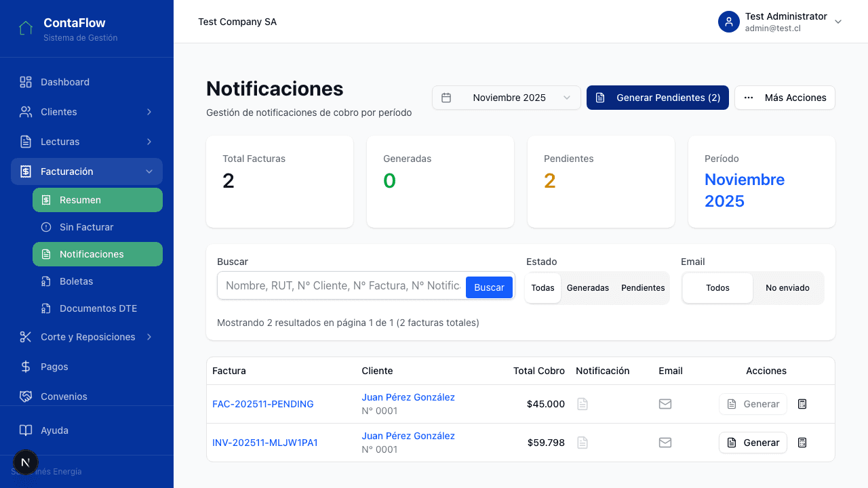Viewport: 868px width, 488px height.
Task: Open invoice link FAC-202511-PENDING
Action: point(263,404)
